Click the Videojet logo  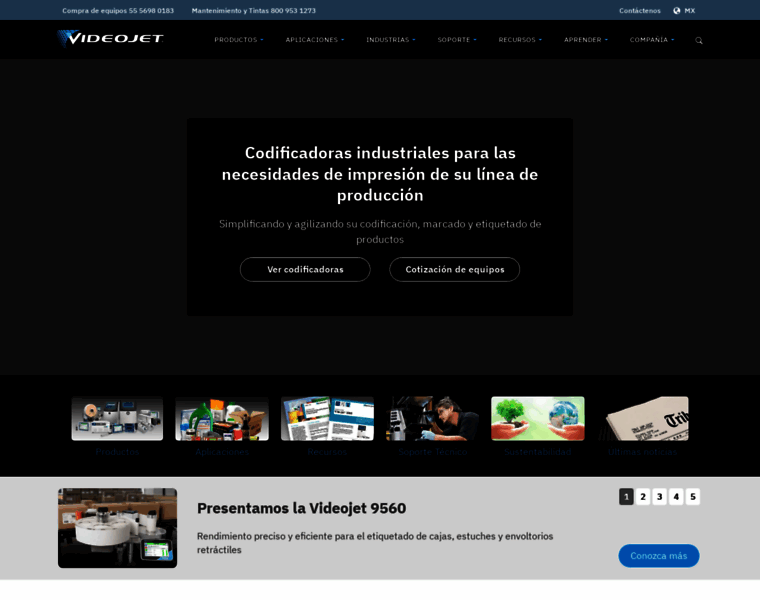point(111,38)
